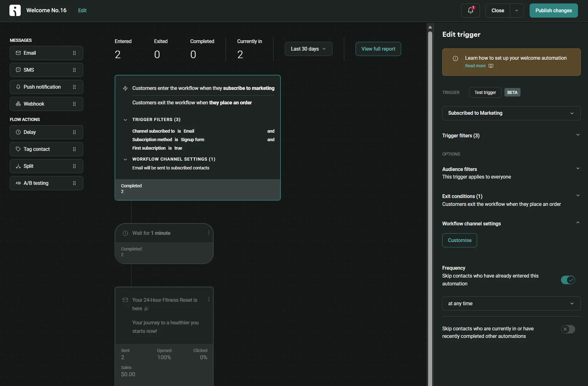588x386 pixels.
Task: Click the clock icon in Wait step
Action: click(125, 233)
